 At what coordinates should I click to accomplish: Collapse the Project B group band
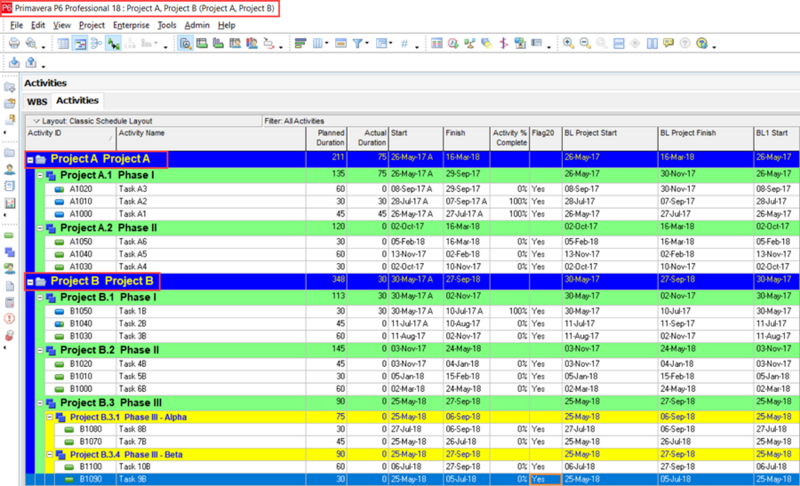point(30,282)
